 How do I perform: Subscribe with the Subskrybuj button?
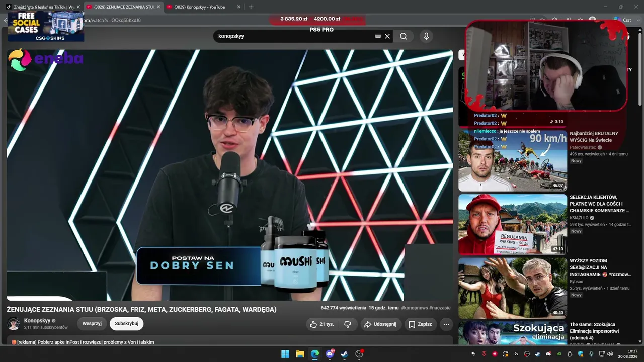click(126, 324)
